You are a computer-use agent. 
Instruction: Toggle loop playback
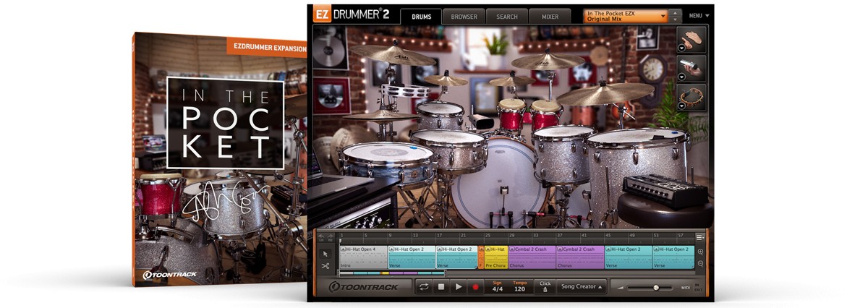[x=424, y=287]
